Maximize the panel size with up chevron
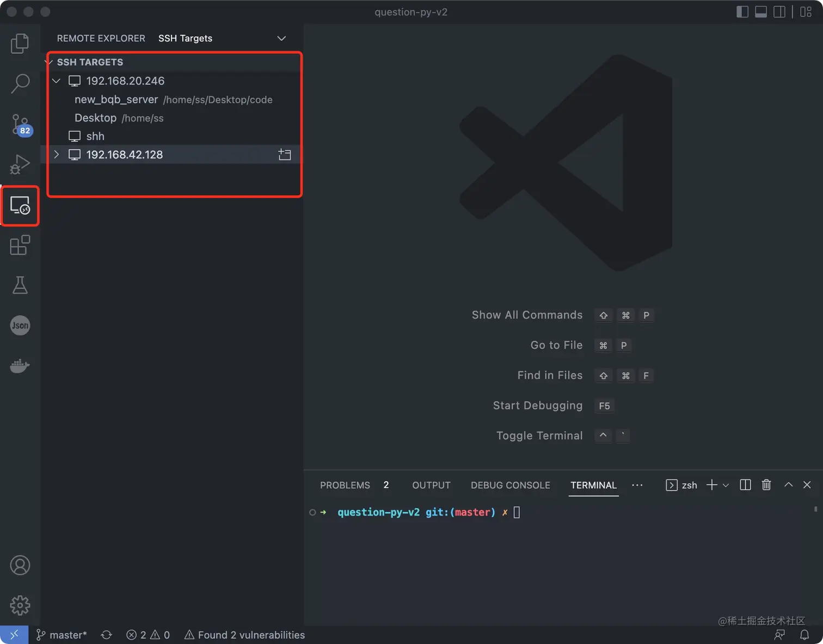This screenshot has width=823, height=644. click(x=788, y=485)
